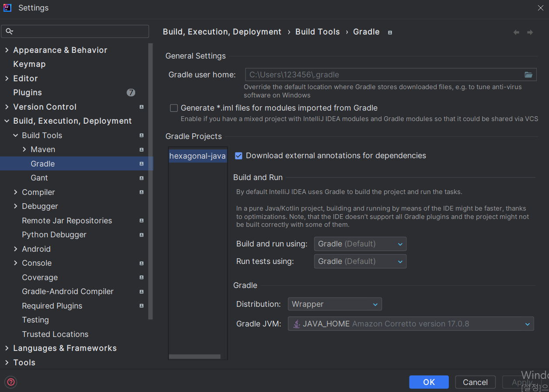The width and height of the screenshot is (549, 392).
Task: Expand the Version Control section
Action: (7, 107)
